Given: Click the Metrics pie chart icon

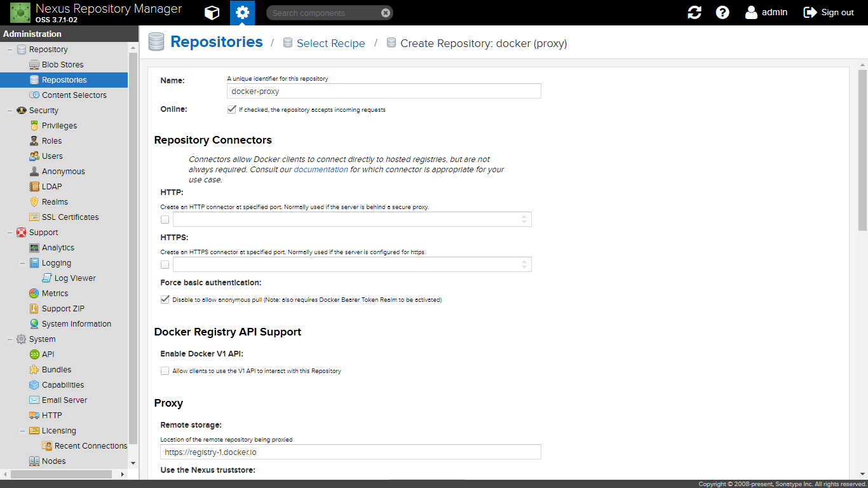Looking at the screenshot, I should [x=34, y=294].
